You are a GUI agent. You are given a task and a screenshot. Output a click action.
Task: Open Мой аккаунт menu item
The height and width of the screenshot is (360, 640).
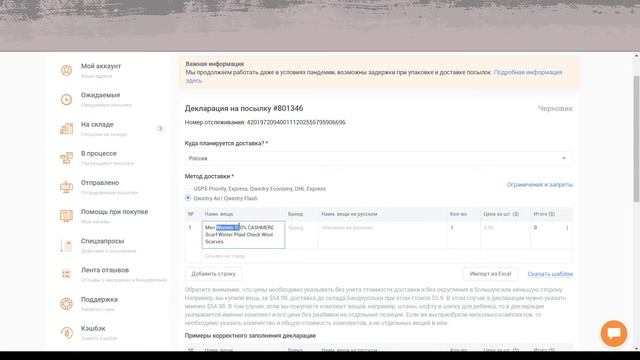pos(101,66)
